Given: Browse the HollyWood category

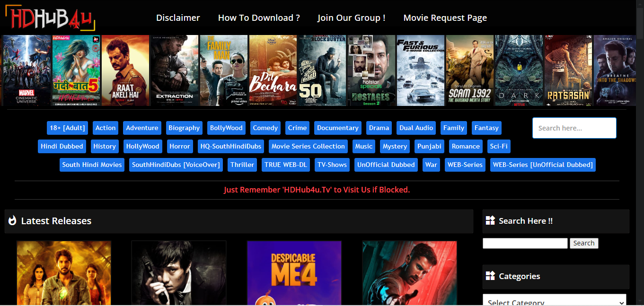Looking at the screenshot, I should tap(142, 146).
